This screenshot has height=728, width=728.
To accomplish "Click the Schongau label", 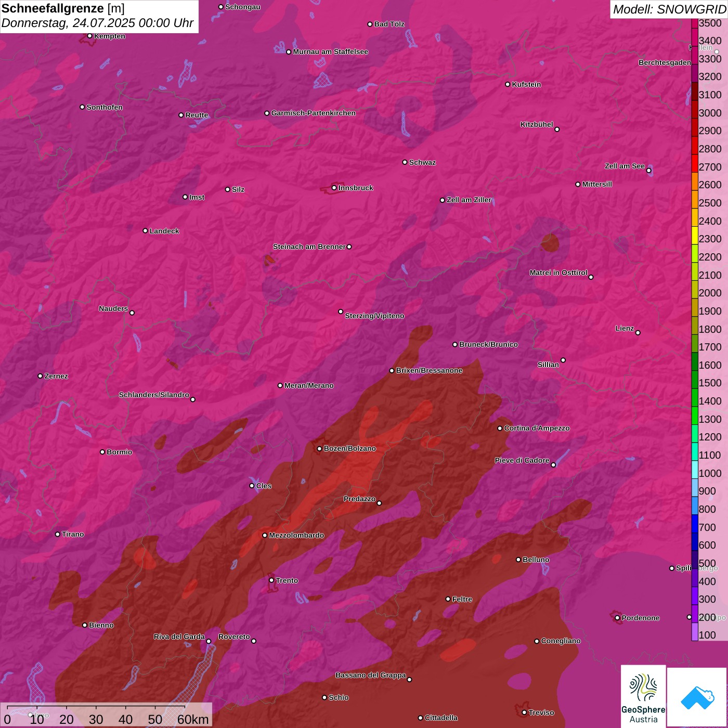I will pyautogui.click(x=243, y=7).
